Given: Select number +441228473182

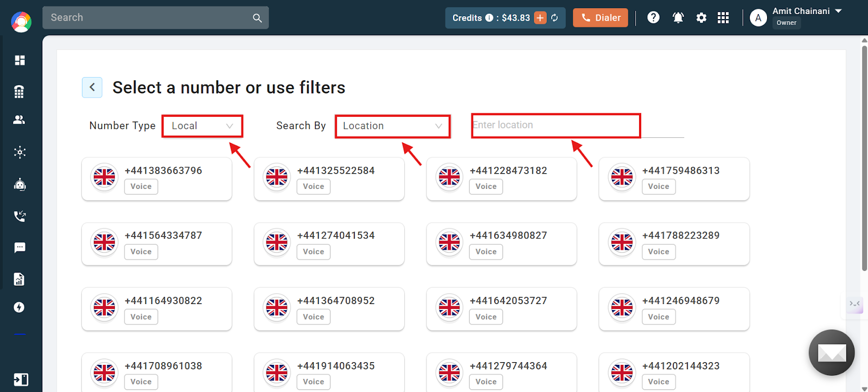Looking at the screenshot, I should [x=502, y=179].
